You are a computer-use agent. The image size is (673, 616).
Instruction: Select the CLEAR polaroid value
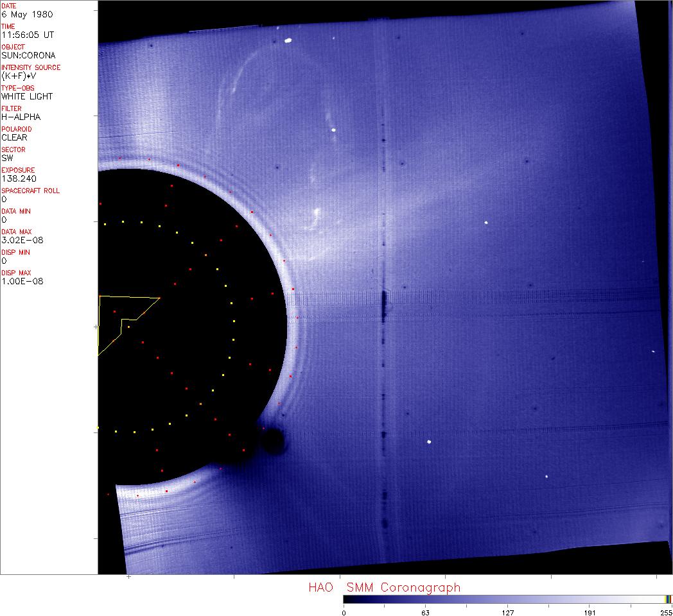point(14,137)
